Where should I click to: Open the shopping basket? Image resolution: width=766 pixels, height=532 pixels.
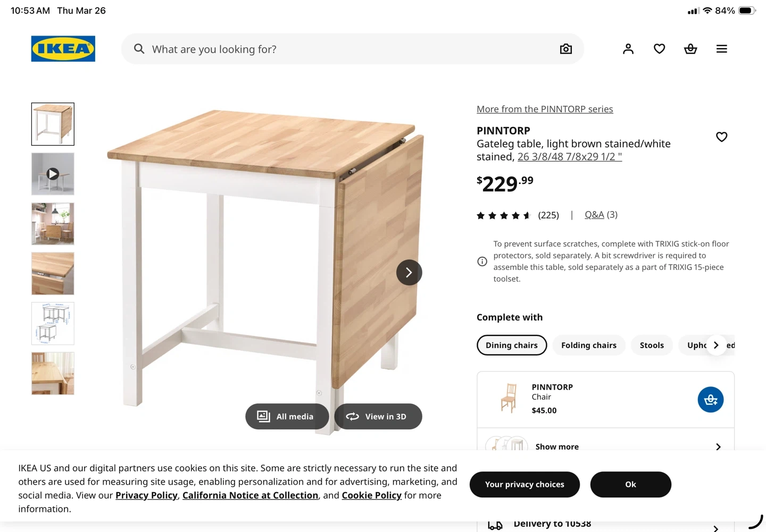click(690, 49)
